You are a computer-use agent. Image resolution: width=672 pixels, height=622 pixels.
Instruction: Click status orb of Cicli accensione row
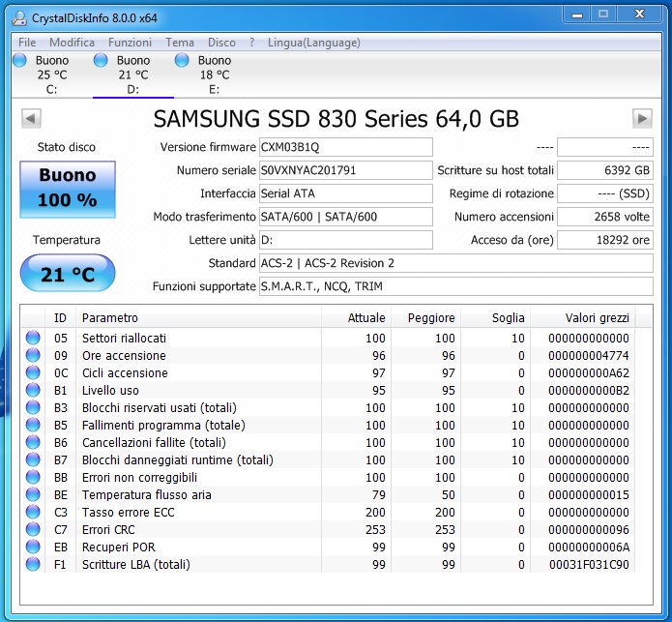[33, 372]
